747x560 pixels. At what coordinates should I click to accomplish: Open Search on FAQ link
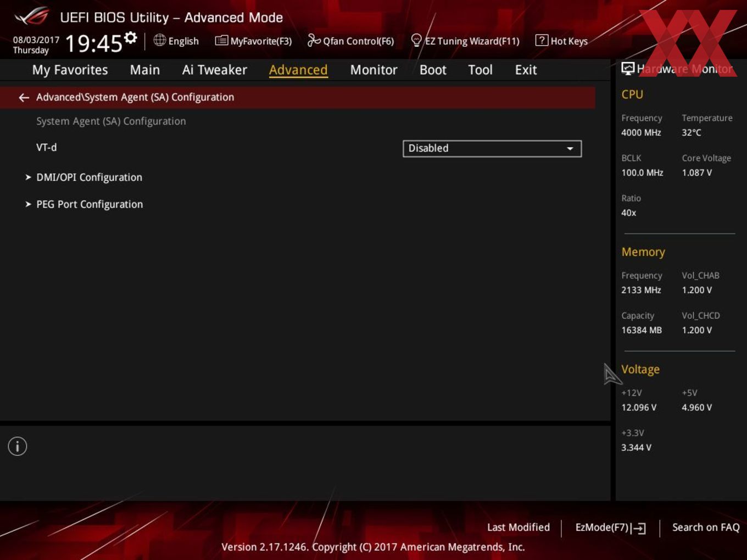pyautogui.click(x=706, y=527)
